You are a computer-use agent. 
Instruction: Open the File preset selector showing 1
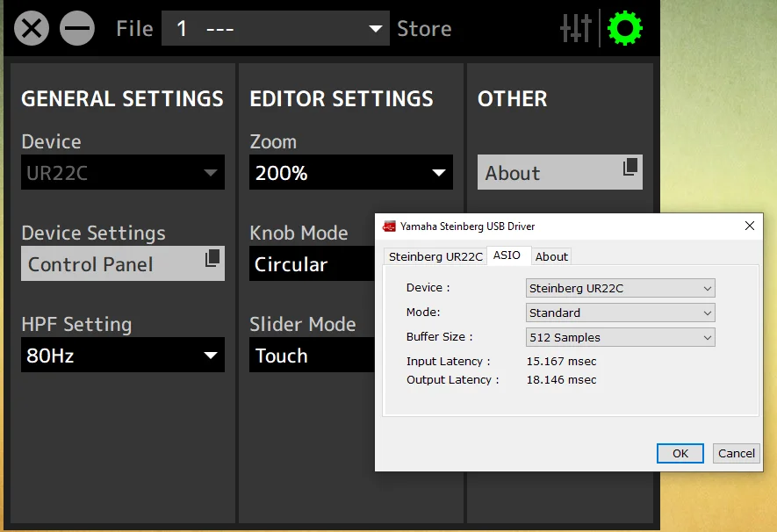(275, 27)
